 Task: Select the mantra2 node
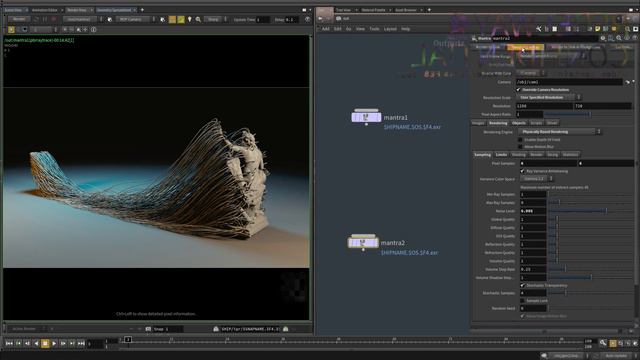click(363, 242)
